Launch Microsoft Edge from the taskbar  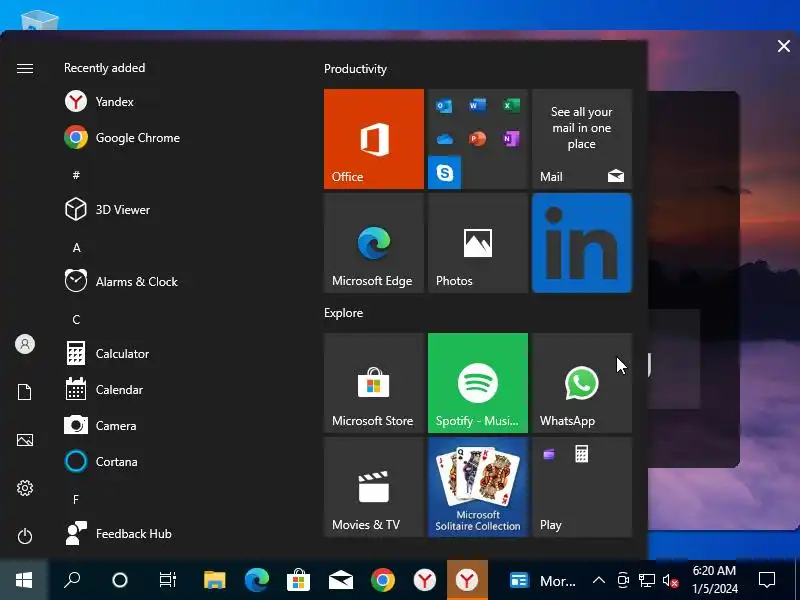pyautogui.click(x=257, y=580)
